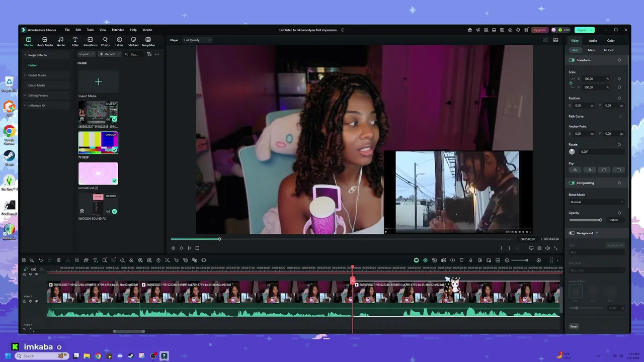Click the Import Media plus tile

(98, 81)
